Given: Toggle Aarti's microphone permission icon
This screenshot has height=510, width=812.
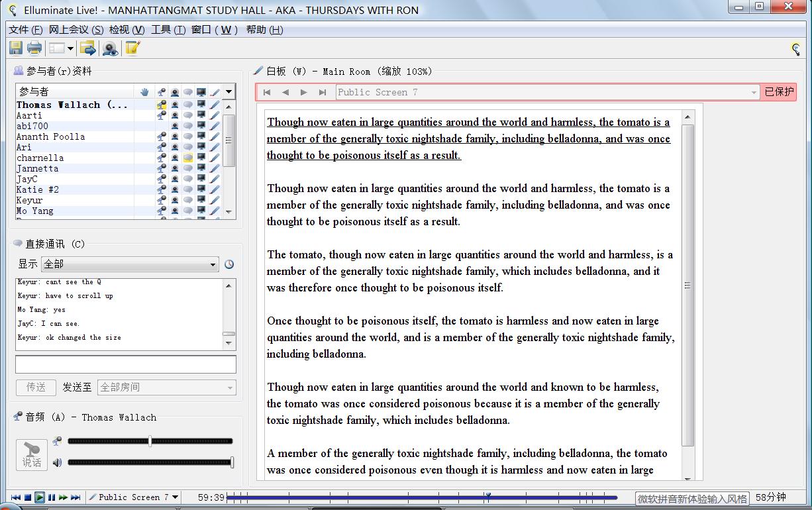Looking at the screenshot, I should [161, 115].
